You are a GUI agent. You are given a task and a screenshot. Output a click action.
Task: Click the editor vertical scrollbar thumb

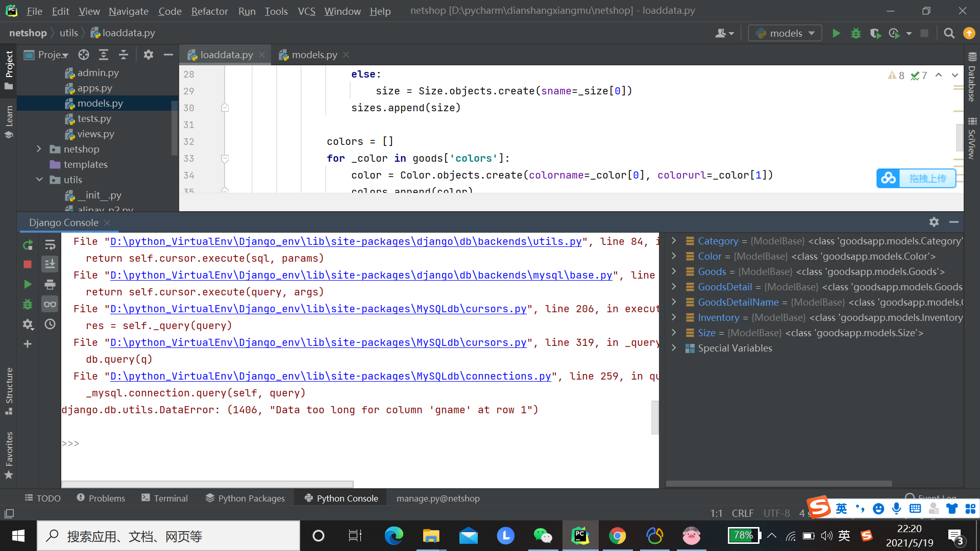[x=960, y=137]
